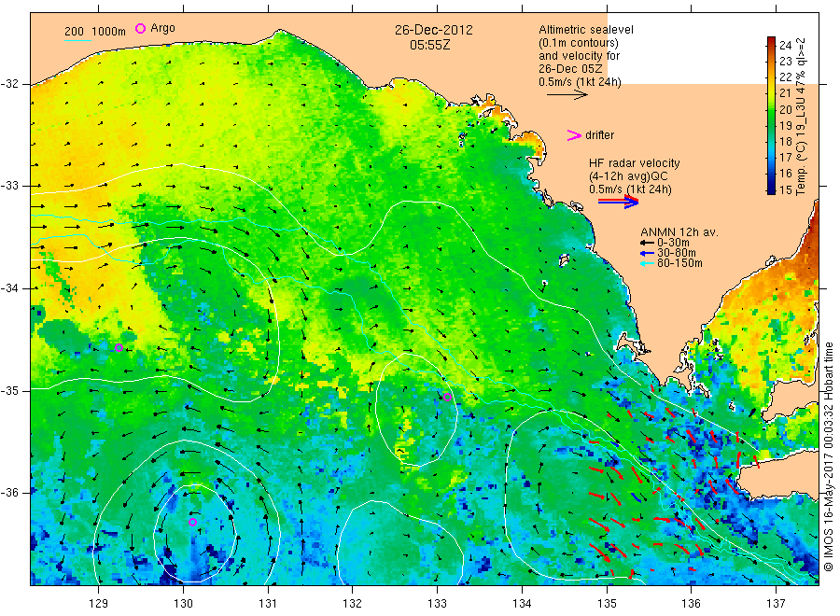Click the latitude axis label -32
The width and height of the screenshot is (840, 616).
(9, 84)
